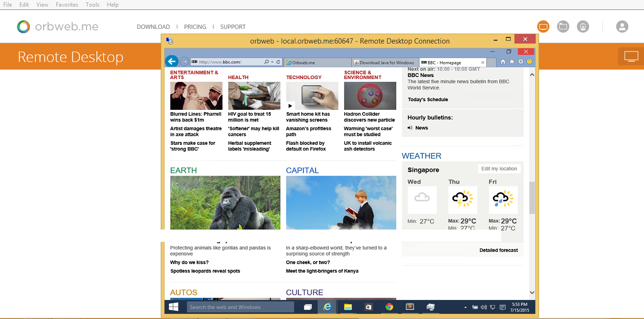
Task: Click the page vertical scrollbar thumb
Action: pyautogui.click(x=532, y=197)
